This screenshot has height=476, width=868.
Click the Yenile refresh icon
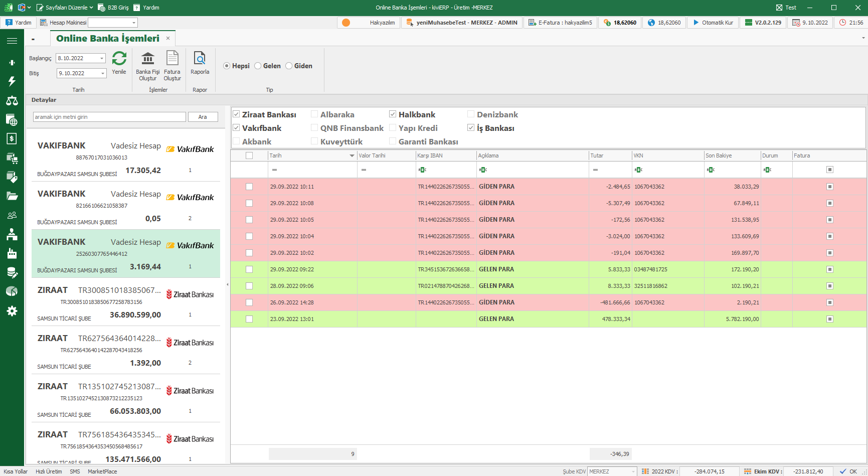coord(119,59)
